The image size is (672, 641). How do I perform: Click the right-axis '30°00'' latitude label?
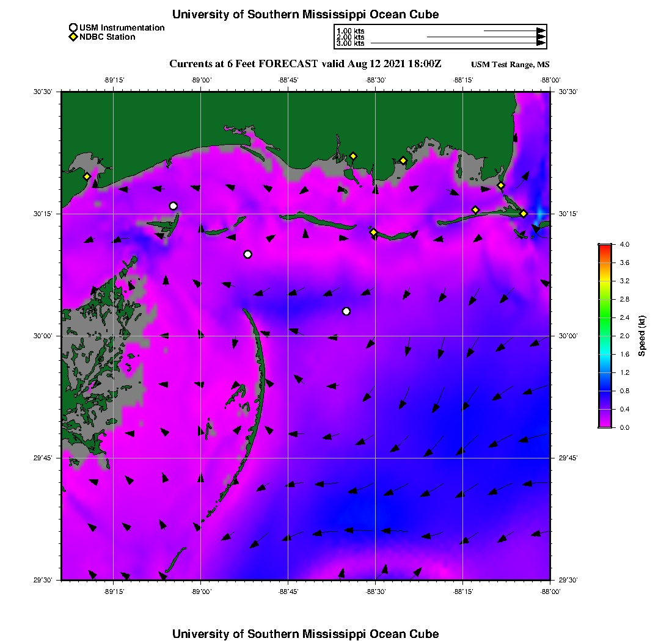[x=568, y=336]
